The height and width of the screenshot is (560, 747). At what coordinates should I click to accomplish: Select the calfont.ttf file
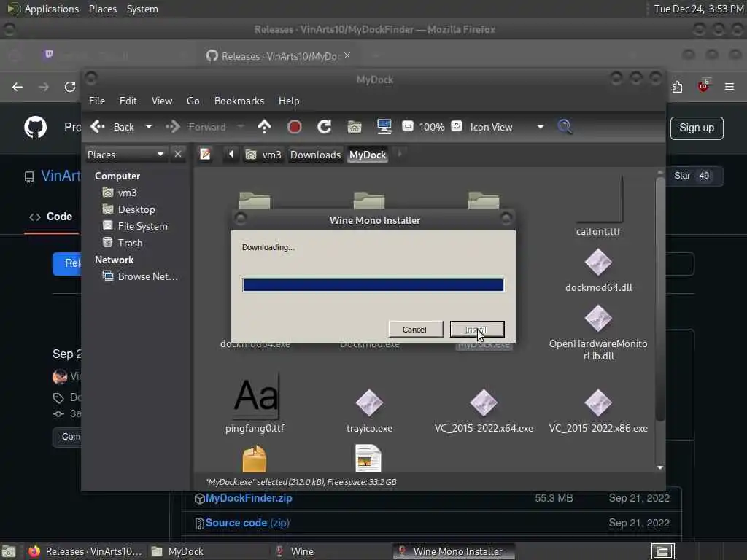point(598,206)
